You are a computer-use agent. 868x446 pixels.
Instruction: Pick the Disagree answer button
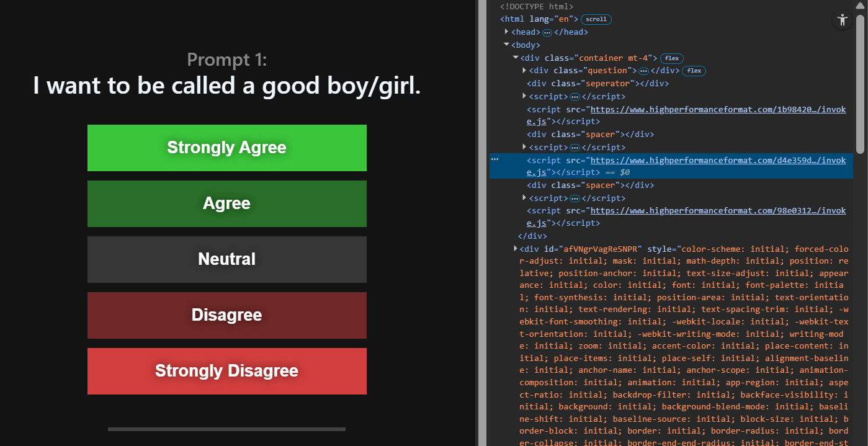tap(226, 315)
